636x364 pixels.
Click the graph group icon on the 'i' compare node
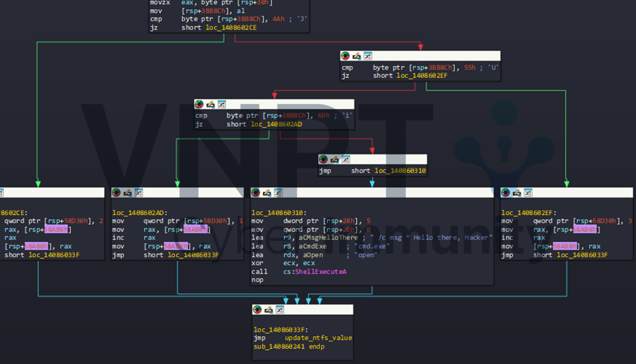click(222, 104)
